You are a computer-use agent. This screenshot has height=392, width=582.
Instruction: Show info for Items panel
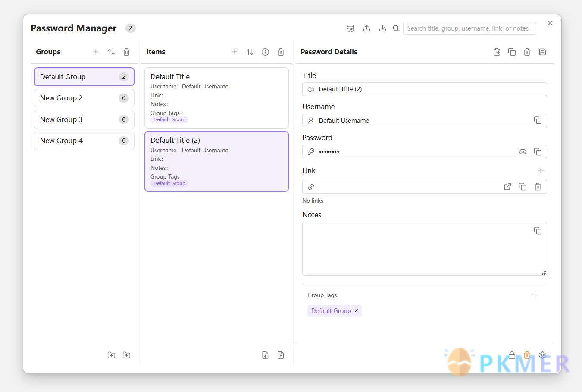(266, 52)
